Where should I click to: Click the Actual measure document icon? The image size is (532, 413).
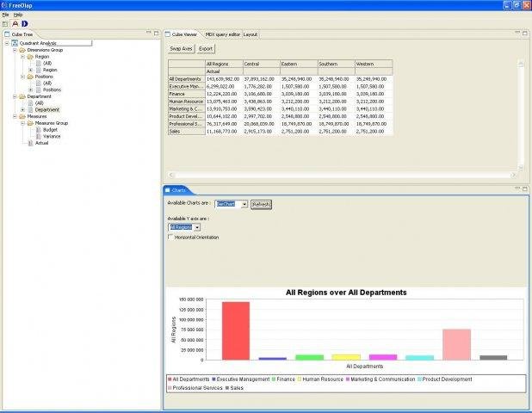(30, 143)
